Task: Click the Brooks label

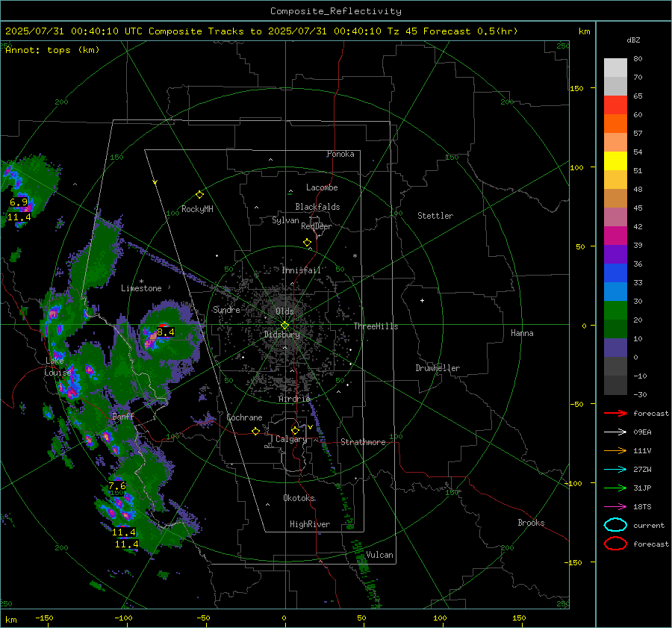Action: coord(531,523)
